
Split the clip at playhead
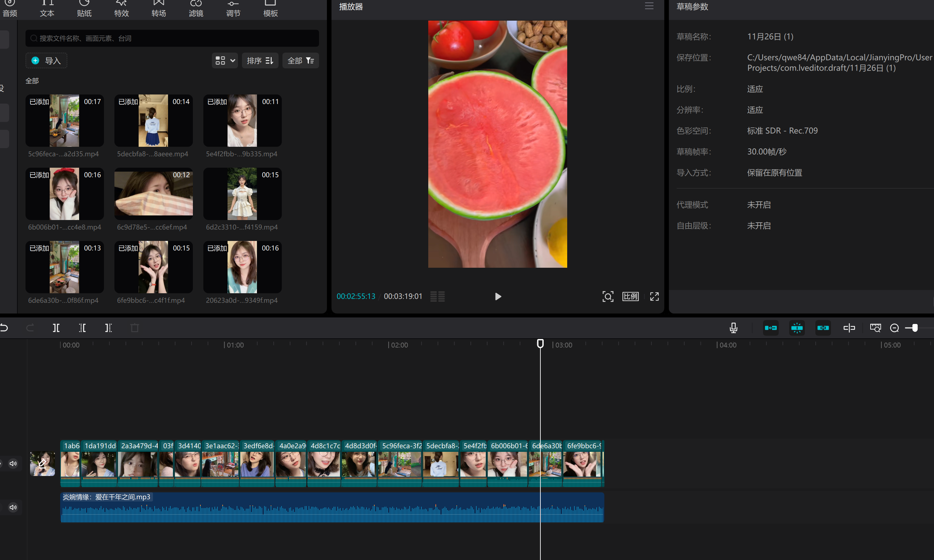point(56,328)
